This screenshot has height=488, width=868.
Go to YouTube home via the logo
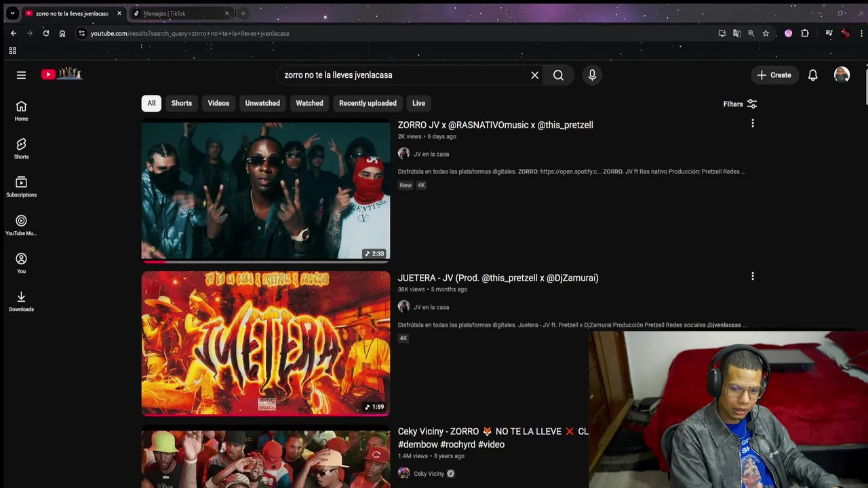pos(62,75)
